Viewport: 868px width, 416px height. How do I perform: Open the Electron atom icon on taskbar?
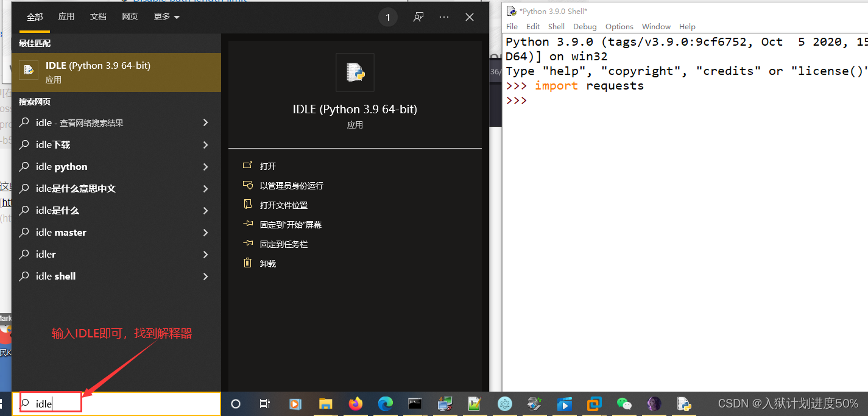coord(504,404)
